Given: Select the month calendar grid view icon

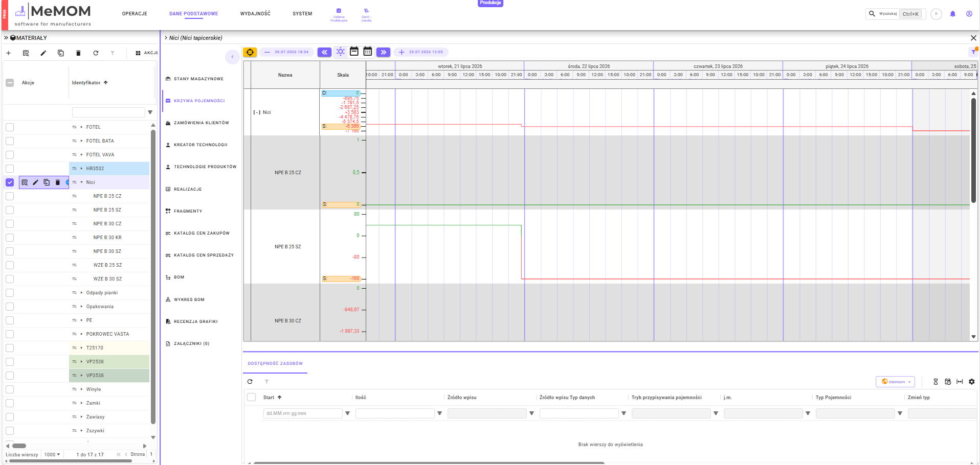Looking at the screenshot, I should click(x=368, y=51).
